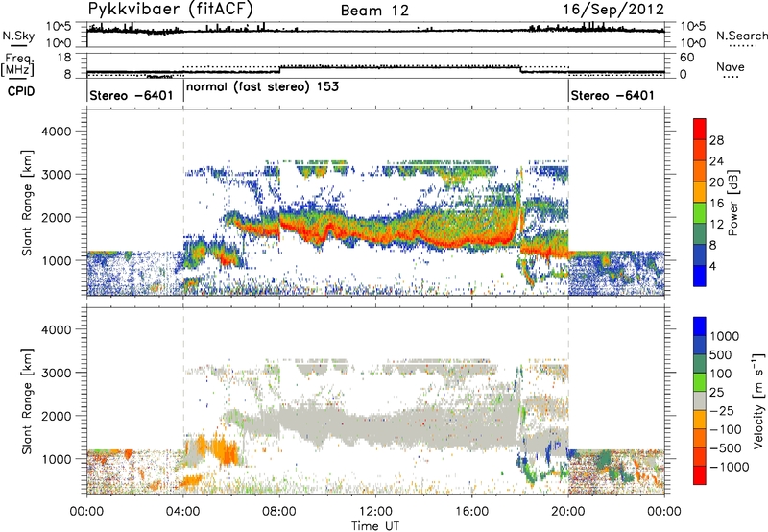768x532 pixels.
Task: Click the "12:00" time axis tick
Action: (375, 512)
